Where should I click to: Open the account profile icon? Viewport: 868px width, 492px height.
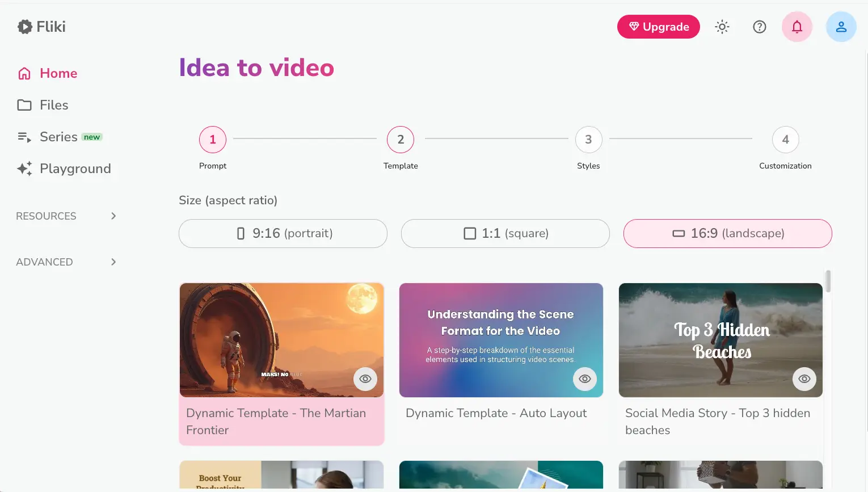click(x=841, y=26)
